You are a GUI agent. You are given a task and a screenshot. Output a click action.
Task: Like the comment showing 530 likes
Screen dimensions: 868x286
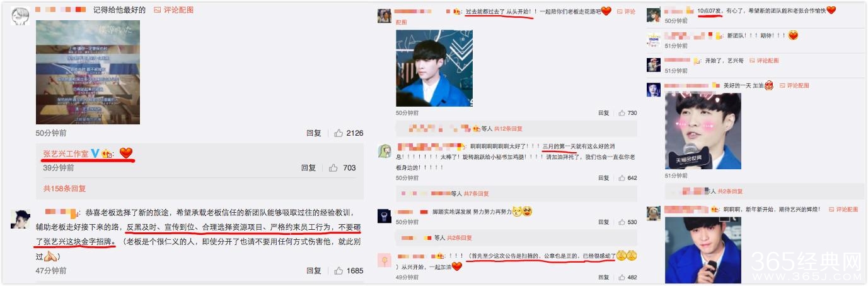622,222
